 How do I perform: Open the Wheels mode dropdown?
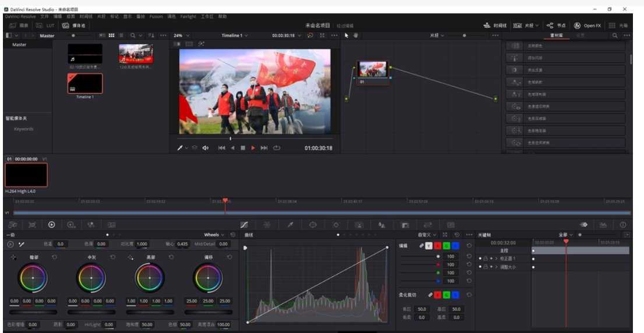click(214, 235)
